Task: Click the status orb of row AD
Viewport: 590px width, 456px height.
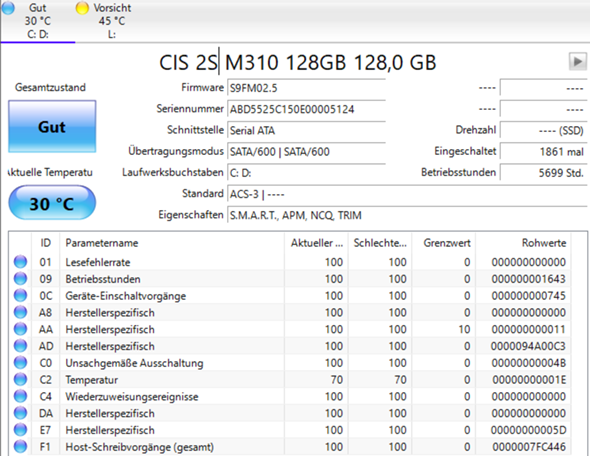Action: point(20,346)
